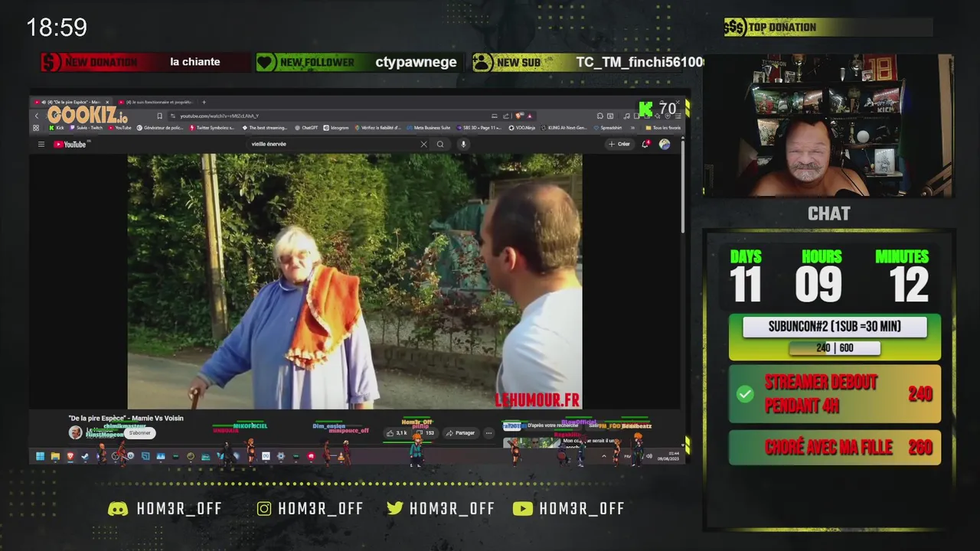Click the Partager share button
This screenshot has width=980, height=551.
click(x=461, y=433)
